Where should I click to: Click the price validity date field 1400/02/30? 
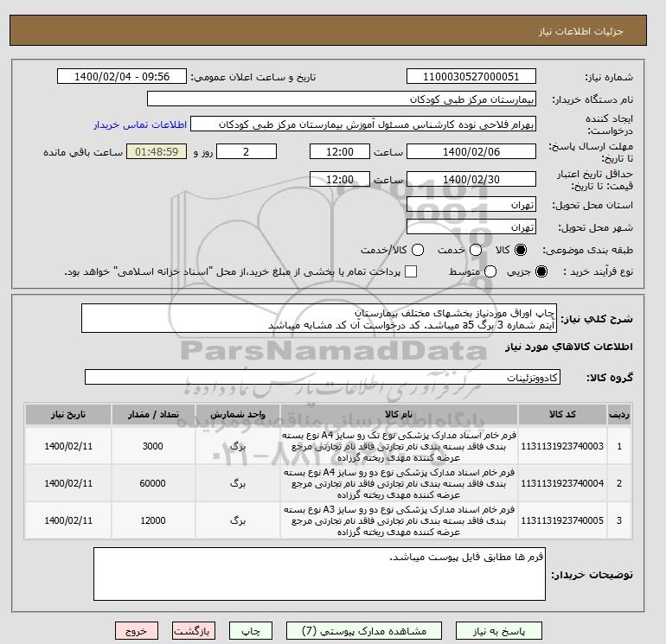click(x=471, y=179)
